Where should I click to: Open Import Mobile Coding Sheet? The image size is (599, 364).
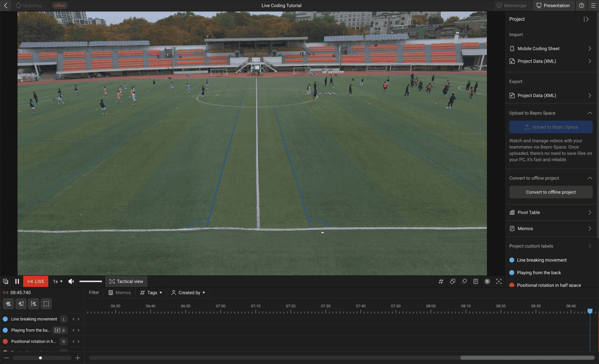(x=551, y=49)
